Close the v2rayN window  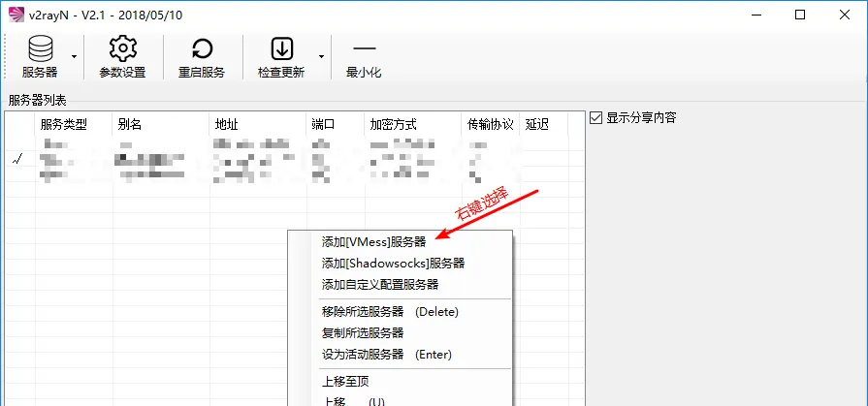click(x=845, y=15)
